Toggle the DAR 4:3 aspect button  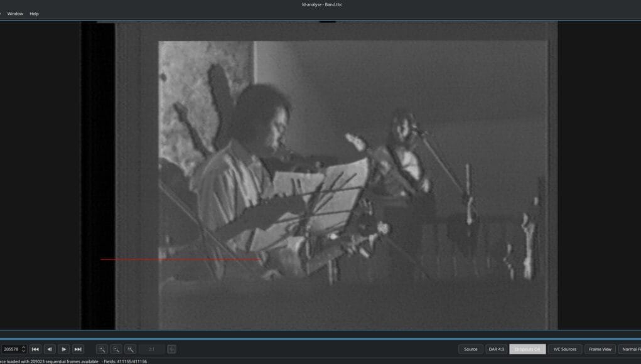click(496, 349)
